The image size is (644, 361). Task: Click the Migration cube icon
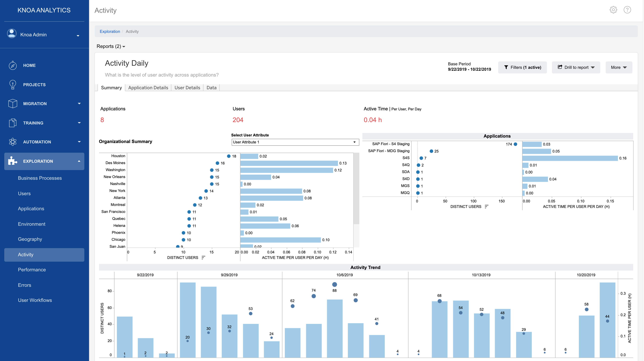coord(13,103)
